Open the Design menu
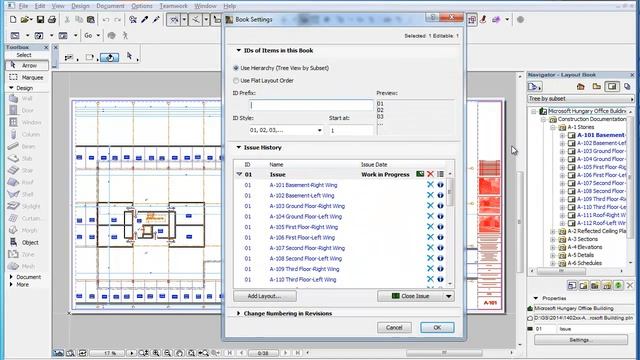The image size is (640, 360). pos(80,6)
